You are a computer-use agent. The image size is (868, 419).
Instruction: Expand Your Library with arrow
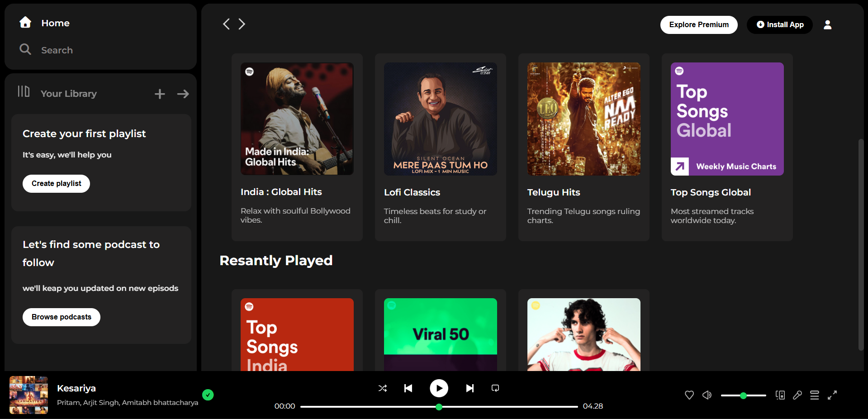pos(183,94)
